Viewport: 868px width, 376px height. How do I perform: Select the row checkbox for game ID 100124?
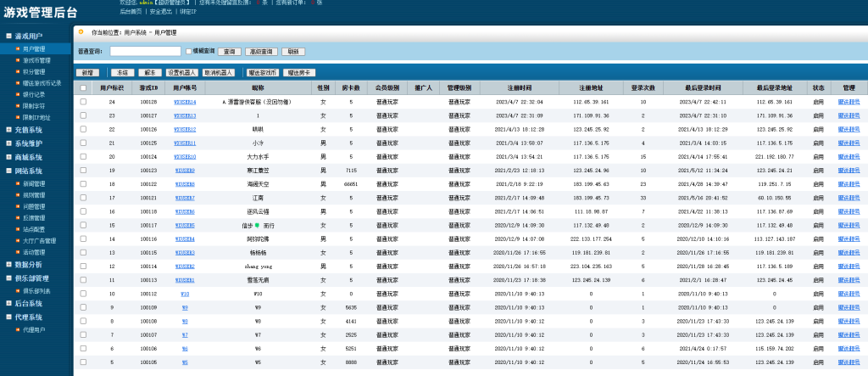(83, 156)
